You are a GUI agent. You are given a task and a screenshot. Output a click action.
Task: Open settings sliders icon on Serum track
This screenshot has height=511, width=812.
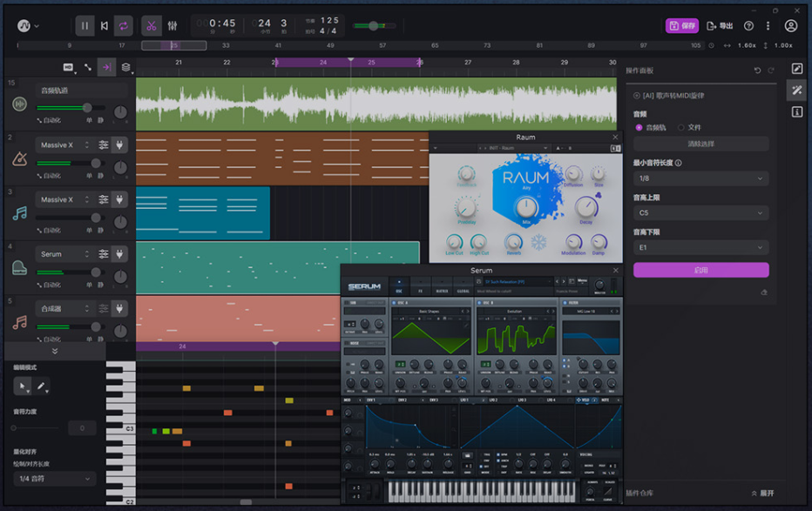click(x=104, y=254)
